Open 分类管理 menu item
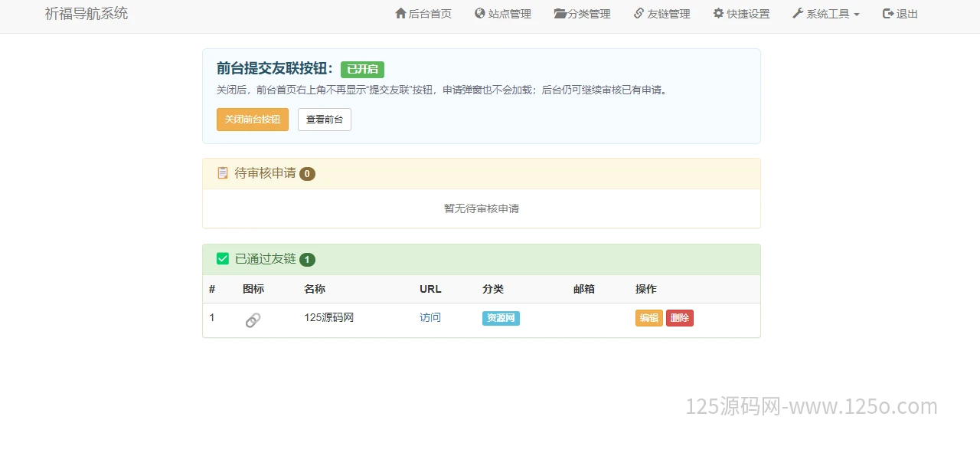Viewport: 980px width, 456px height. pos(583,14)
